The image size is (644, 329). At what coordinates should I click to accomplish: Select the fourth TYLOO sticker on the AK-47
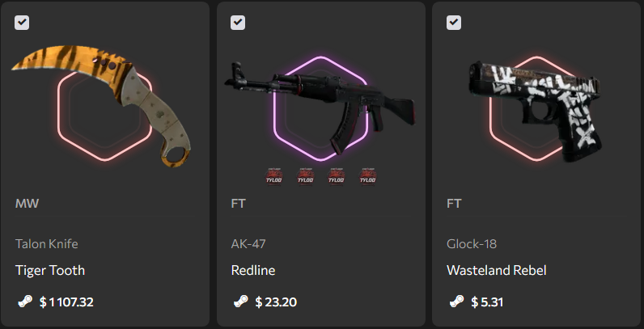368,177
